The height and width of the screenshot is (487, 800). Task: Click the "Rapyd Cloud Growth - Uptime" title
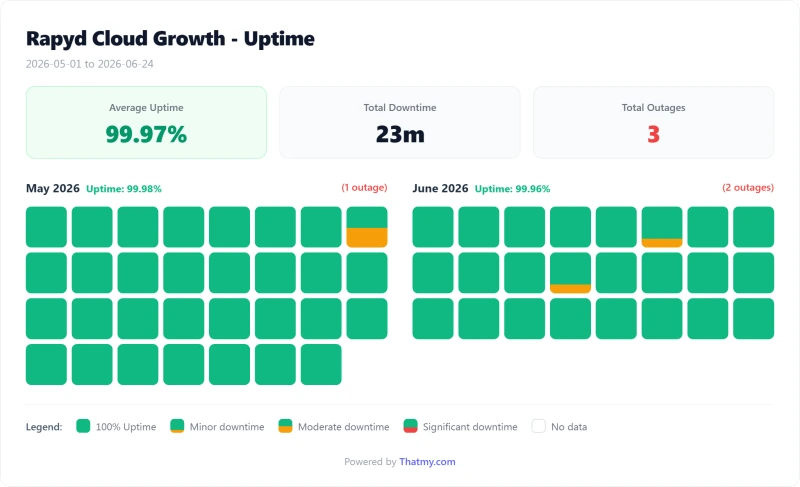tap(170, 39)
